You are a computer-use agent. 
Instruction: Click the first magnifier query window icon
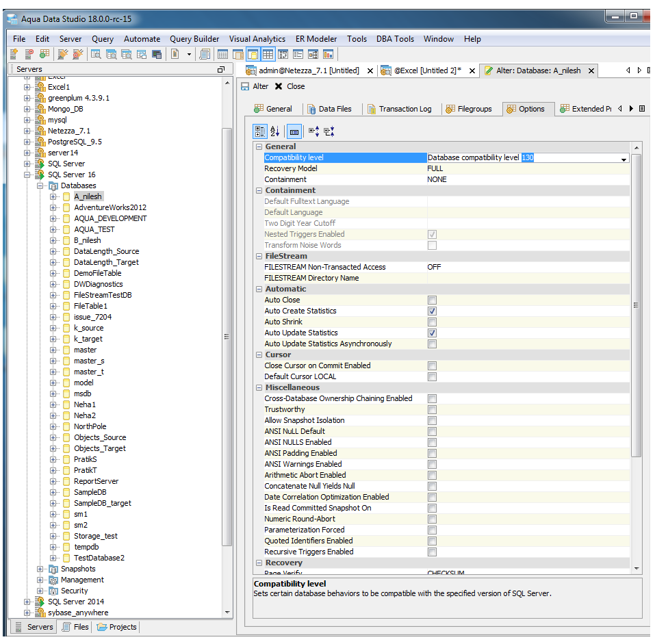coord(96,54)
